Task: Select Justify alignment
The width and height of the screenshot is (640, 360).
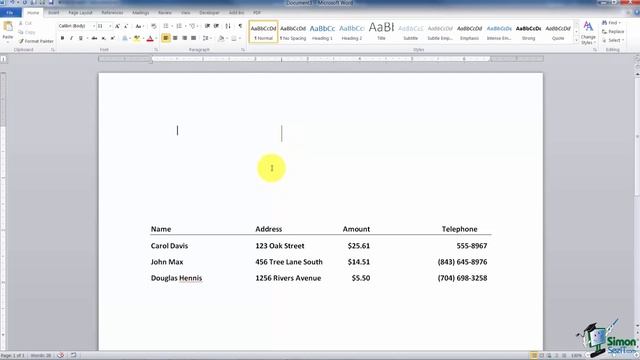Action: 193,38
